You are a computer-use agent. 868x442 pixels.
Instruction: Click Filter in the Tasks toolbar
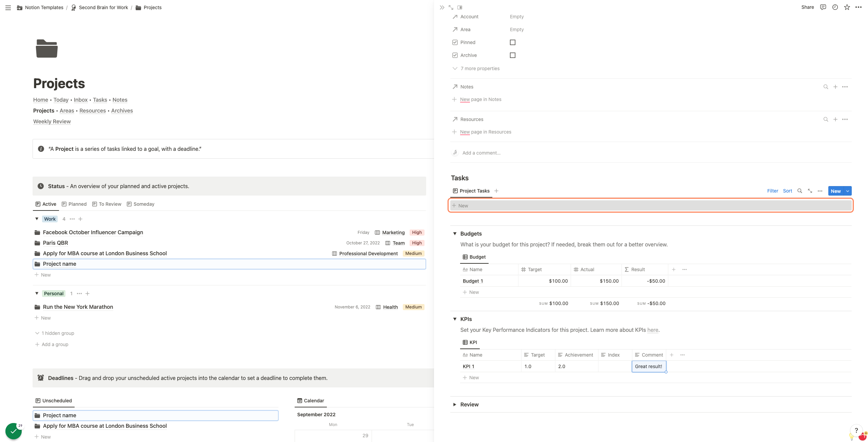pos(773,191)
